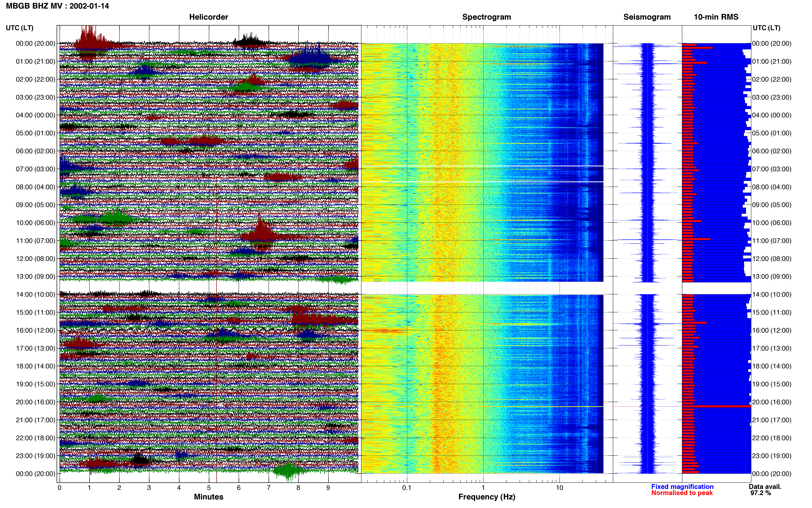Click the 'Minutes' x-axis label
Image resolution: width=812 pixels, height=508 pixels.
point(209,497)
